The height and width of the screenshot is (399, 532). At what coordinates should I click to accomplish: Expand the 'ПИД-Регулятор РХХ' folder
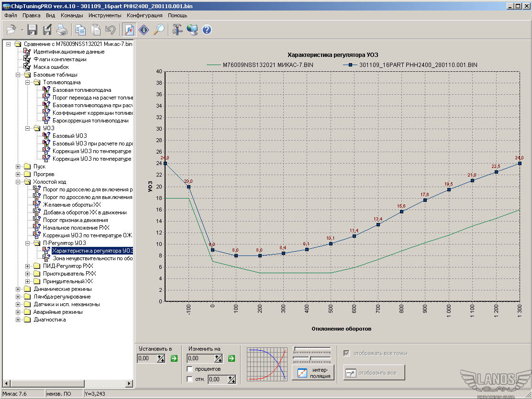click(28, 266)
